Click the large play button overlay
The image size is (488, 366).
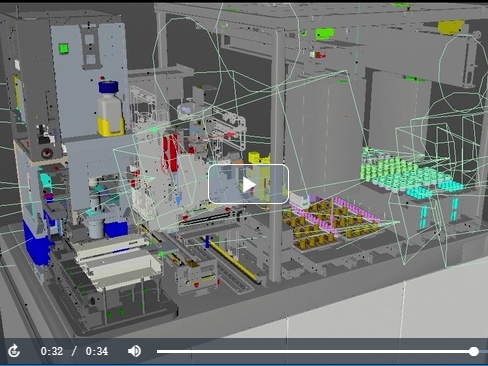pyautogui.click(x=248, y=184)
